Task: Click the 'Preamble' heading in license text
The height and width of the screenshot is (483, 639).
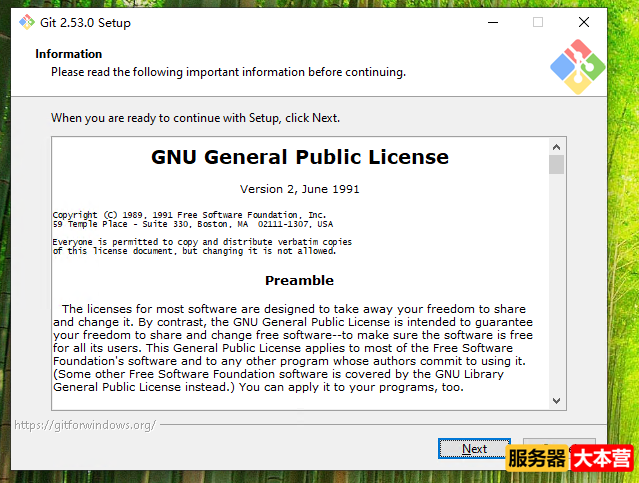Action: [x=299, y=280]
